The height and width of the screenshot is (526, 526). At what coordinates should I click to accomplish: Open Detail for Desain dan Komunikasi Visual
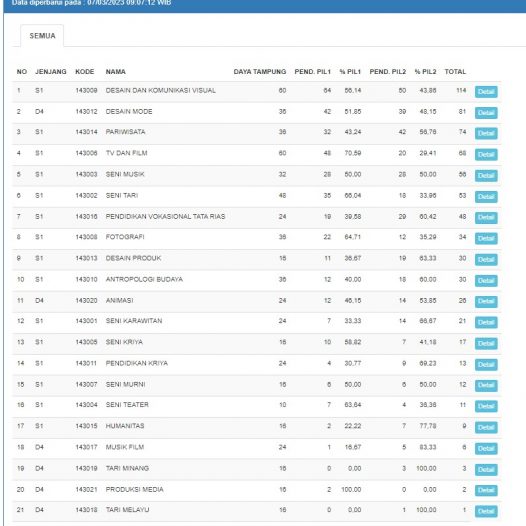tap(486, 92)
